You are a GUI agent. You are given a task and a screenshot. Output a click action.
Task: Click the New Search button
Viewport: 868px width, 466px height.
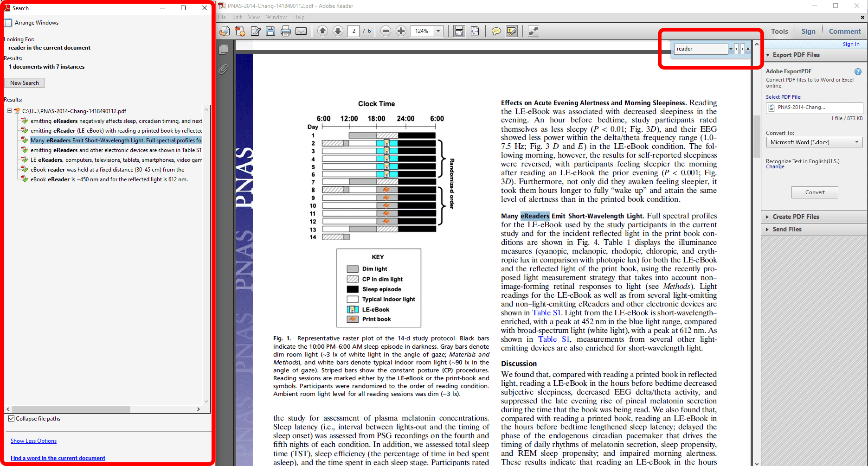(25, 83)
